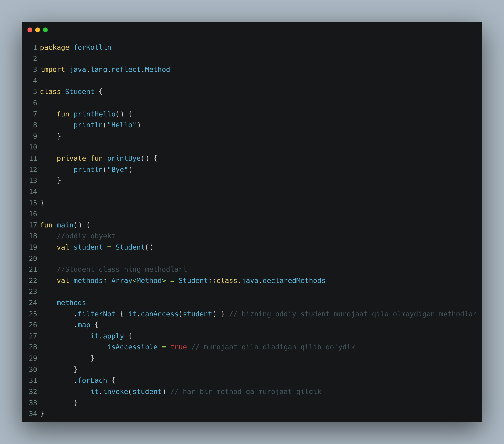Click the closing brace on line 15
Screen dimensions: 504x444
42,203
